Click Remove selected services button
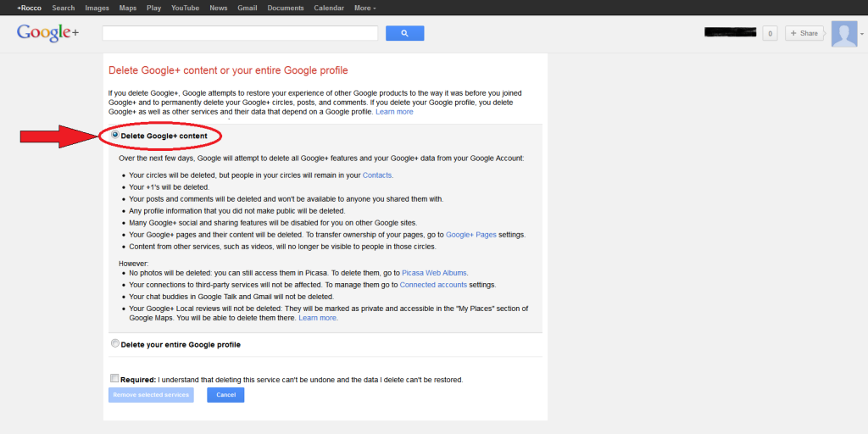This screenshot has width=868, height=434. coord(151,395)
